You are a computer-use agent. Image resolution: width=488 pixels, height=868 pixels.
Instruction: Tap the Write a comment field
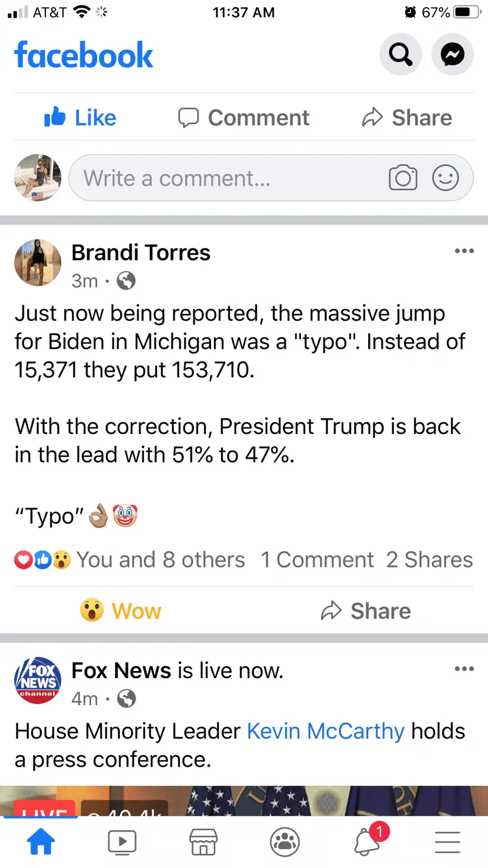click(x=228, y=178)
